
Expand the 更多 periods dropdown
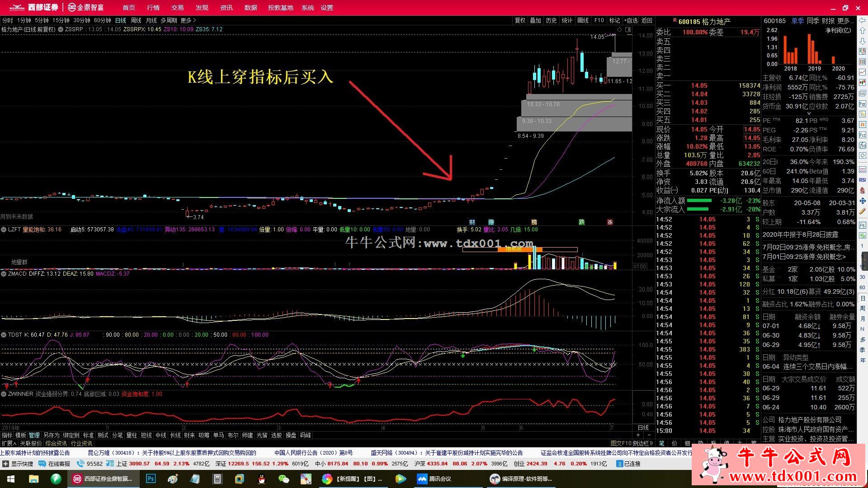pos(188,20)
